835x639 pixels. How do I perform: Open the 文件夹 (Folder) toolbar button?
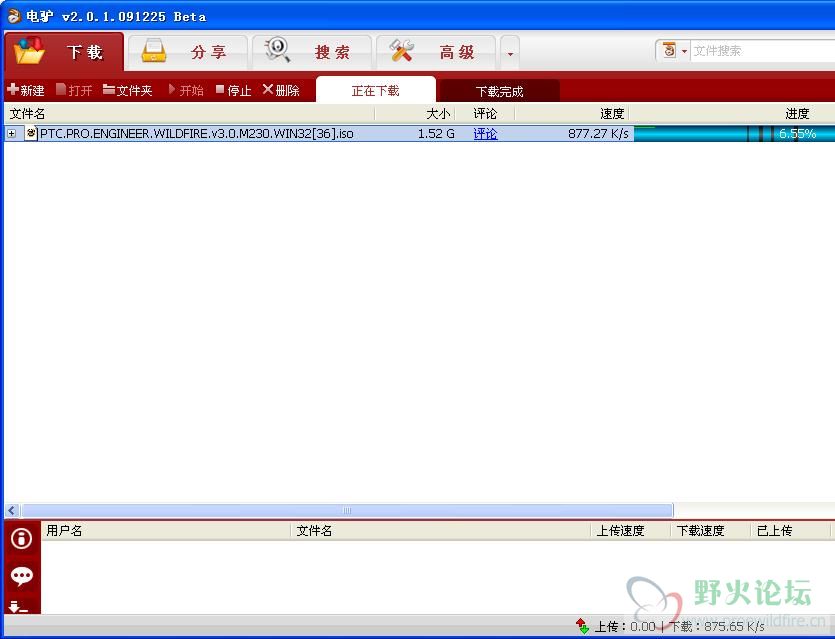tap(127, 90)
